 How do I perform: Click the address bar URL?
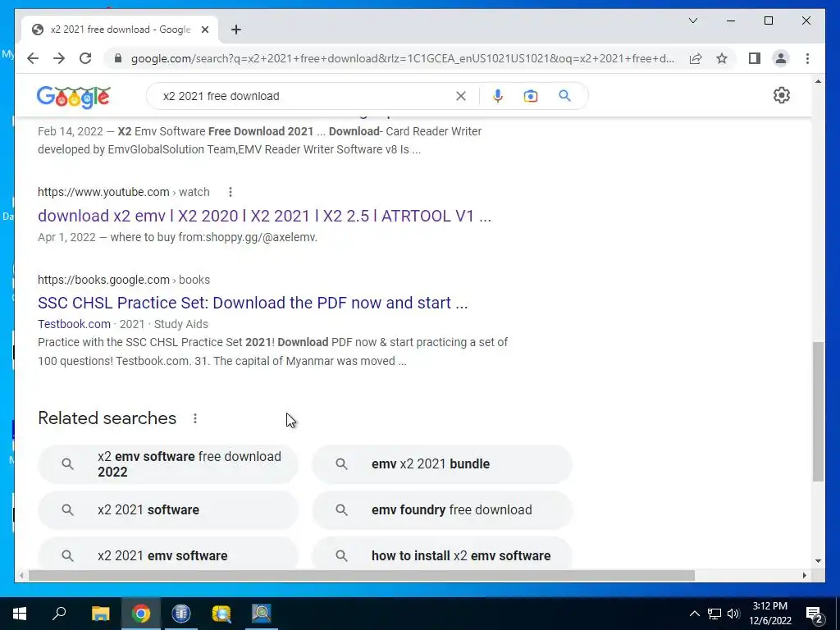(402, 58)
